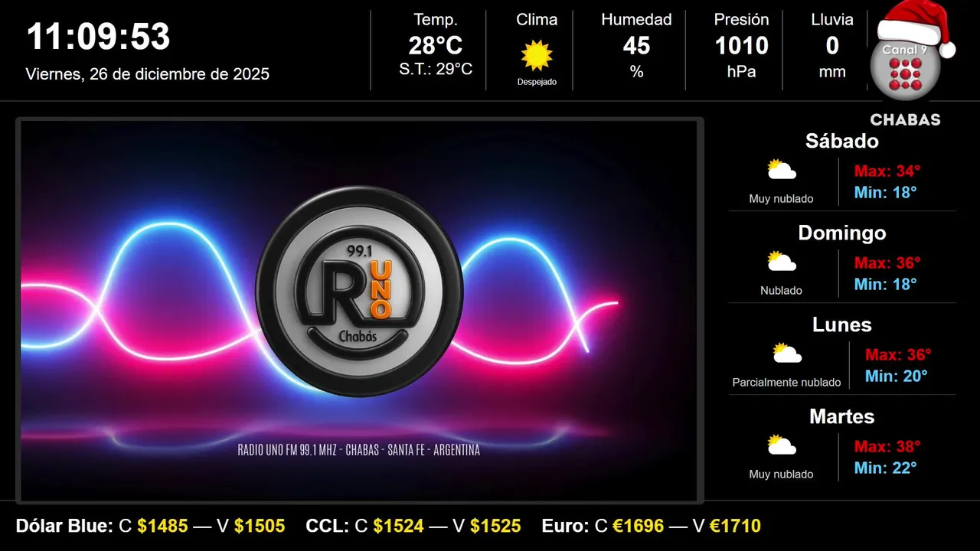Screen dimensions: 980x551
Task: Click Domingo Max: 36° value
Action: (887, 262)
